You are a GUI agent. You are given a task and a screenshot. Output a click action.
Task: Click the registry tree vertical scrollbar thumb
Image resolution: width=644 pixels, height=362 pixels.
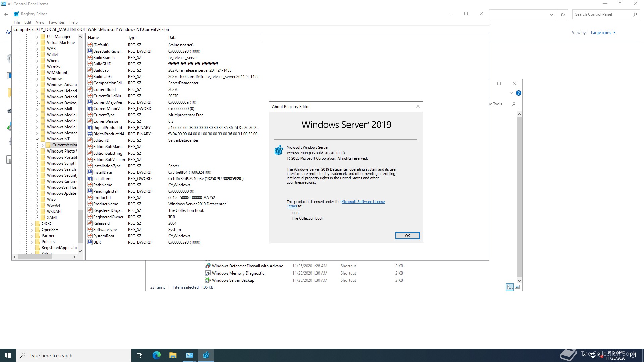80,226
